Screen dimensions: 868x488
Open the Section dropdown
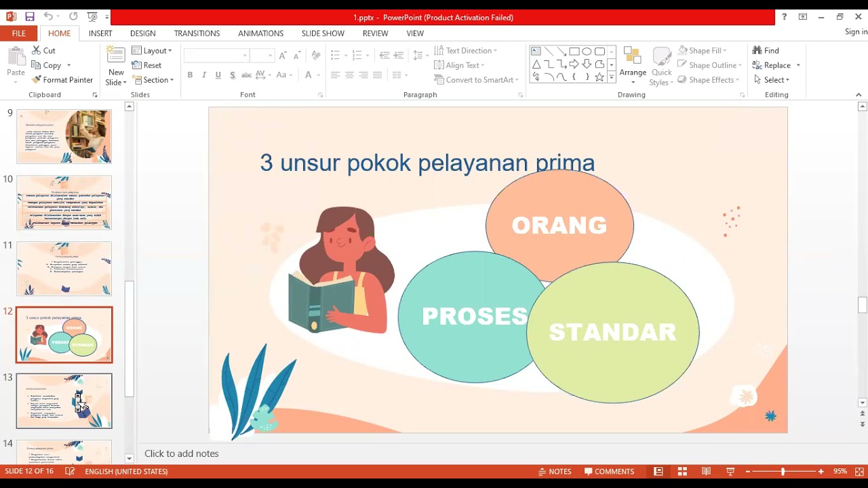pyautogui.click(x=153, y=80)
